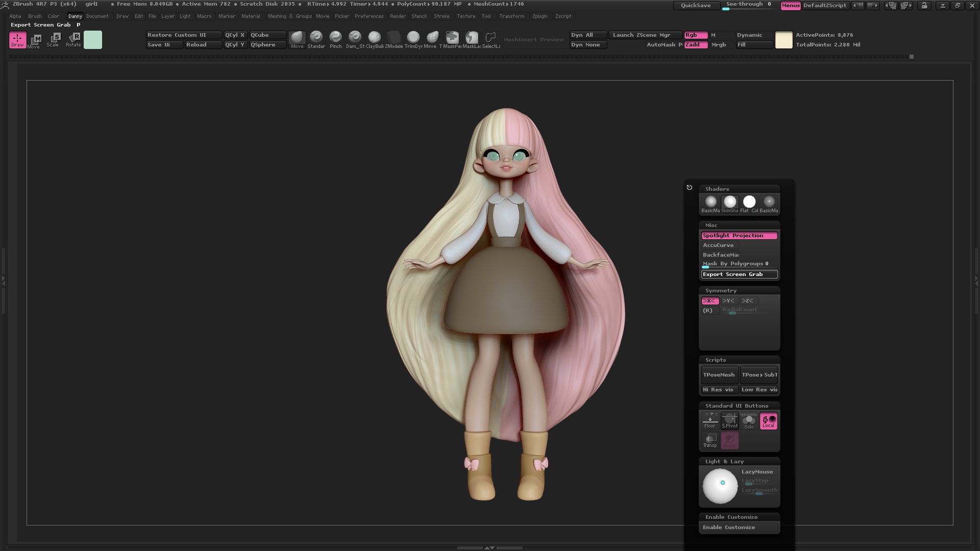Choose the SelectLasso brush
This screenshot has height=551, width=980.
point(491,40)
